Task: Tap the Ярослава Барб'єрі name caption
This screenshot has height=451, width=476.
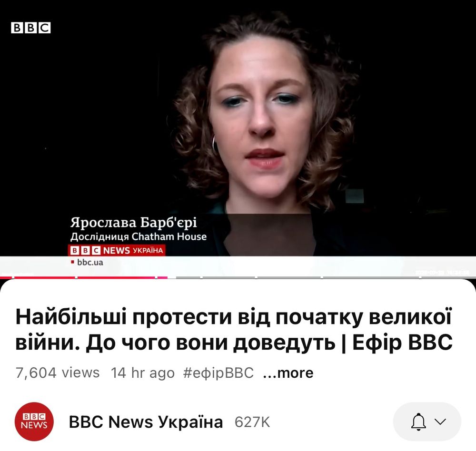Action: pos(134,223)
